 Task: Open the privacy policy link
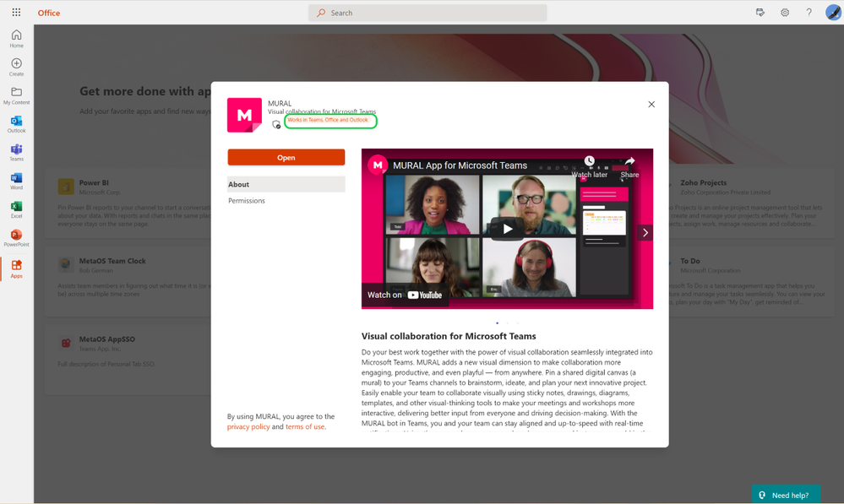click(248, 426)
